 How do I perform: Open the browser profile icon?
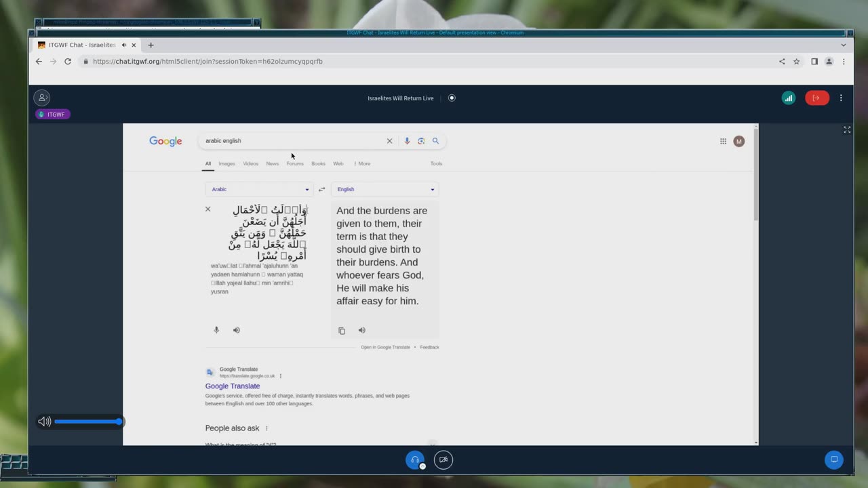tap(829, 61)
